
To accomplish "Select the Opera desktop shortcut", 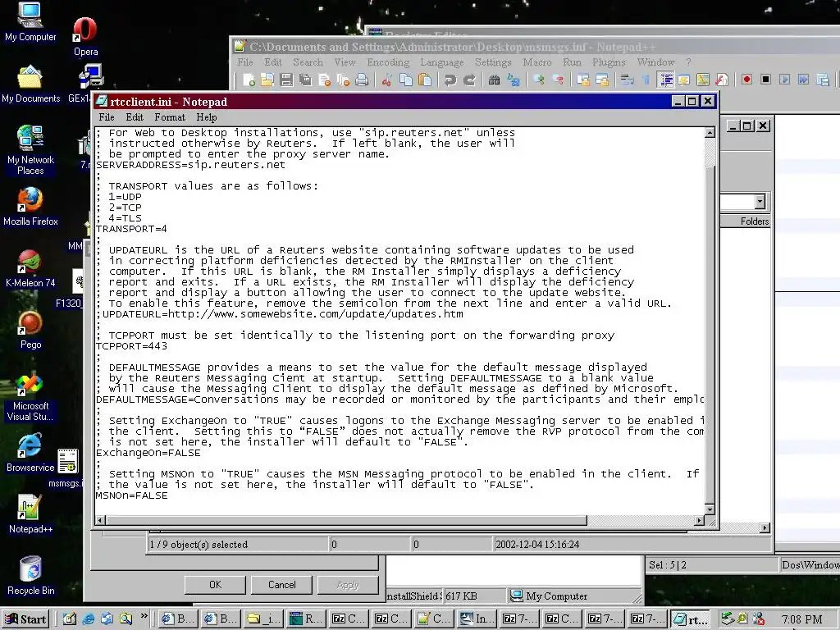I will coord(85,36).
